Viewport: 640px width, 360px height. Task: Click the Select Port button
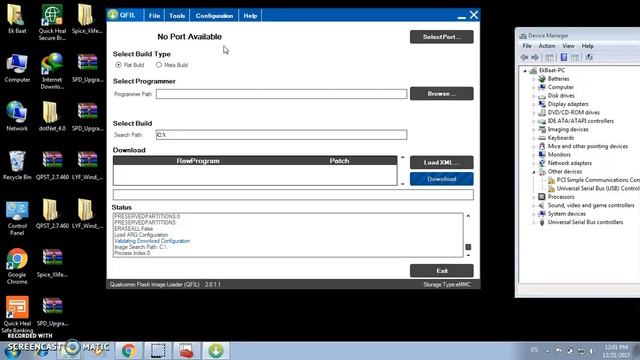pos(442,37)
